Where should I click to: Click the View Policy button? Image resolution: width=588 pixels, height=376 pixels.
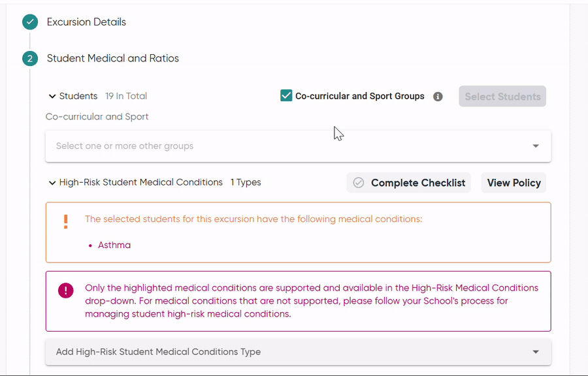pos(514,183)
